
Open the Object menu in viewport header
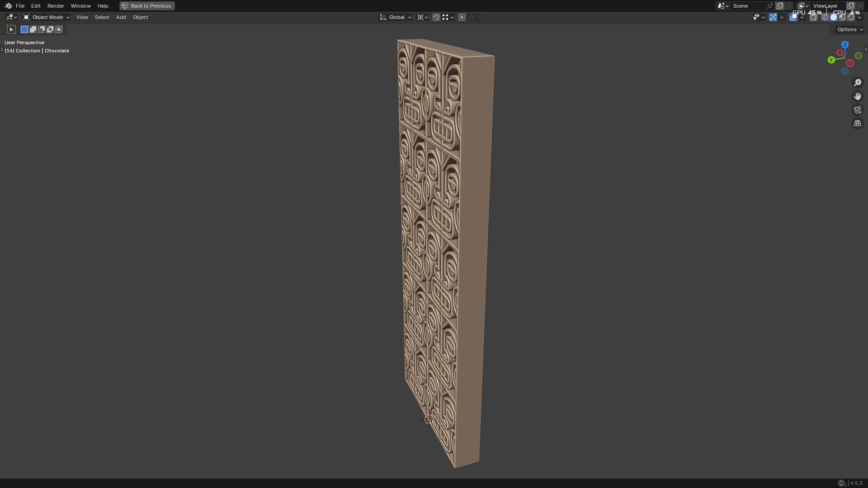(140, 17)
